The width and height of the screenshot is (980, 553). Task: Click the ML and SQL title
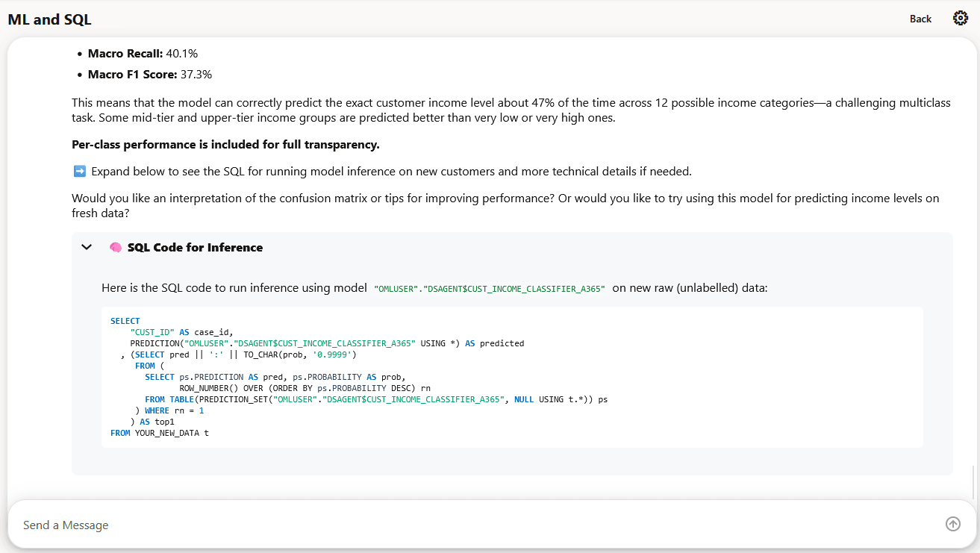click(49, 19)
